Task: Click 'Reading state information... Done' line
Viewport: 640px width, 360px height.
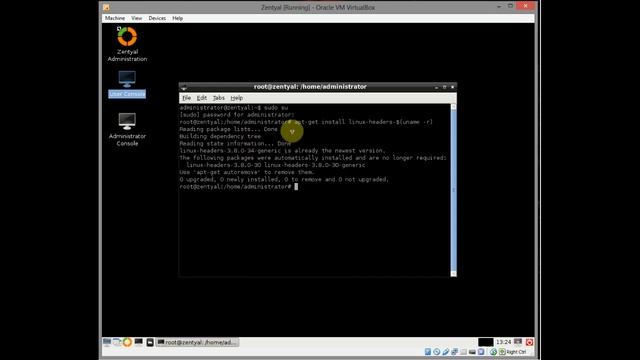Action: (x=235, y=144)
